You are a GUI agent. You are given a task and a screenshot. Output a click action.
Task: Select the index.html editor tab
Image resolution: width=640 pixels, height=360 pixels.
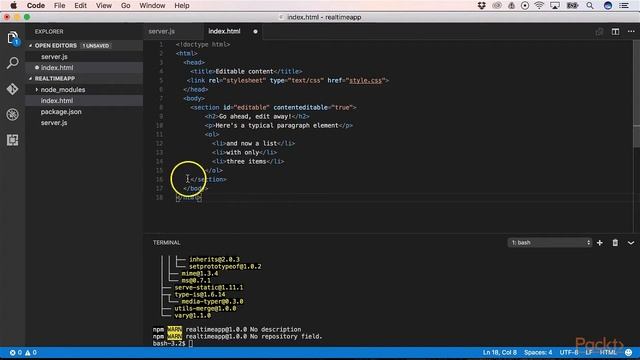click(224, 31)
